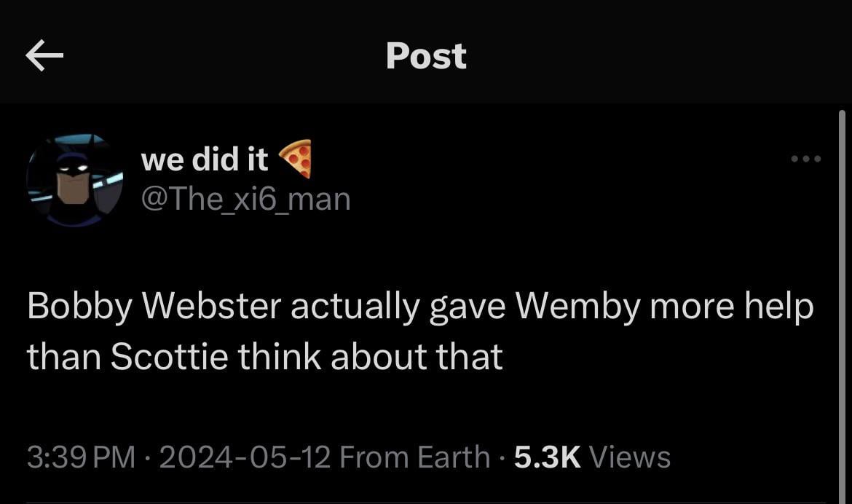Viewport: 852px width, 504px height.
Task: Click the pizza emoji beside the name
Action: click(296, 159)
